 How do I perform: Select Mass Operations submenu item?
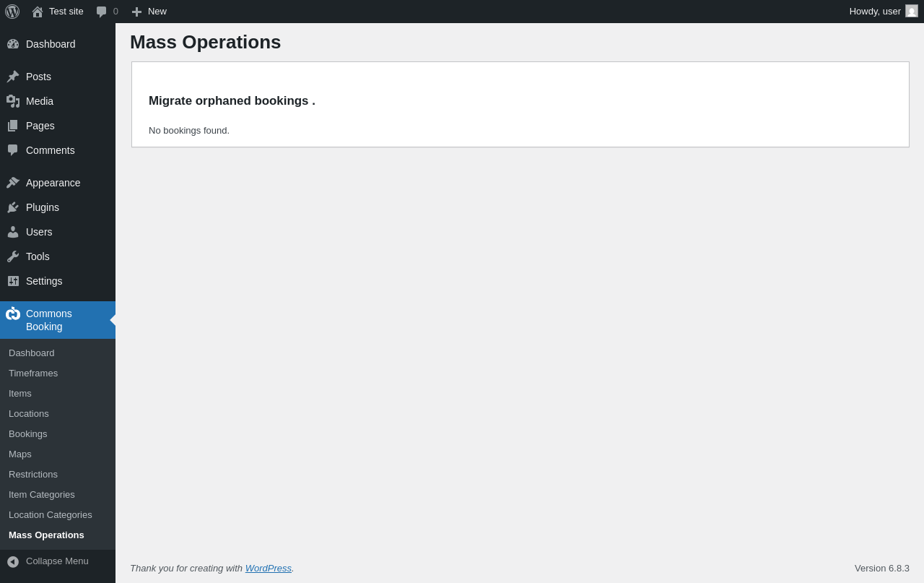click(46, 535)
